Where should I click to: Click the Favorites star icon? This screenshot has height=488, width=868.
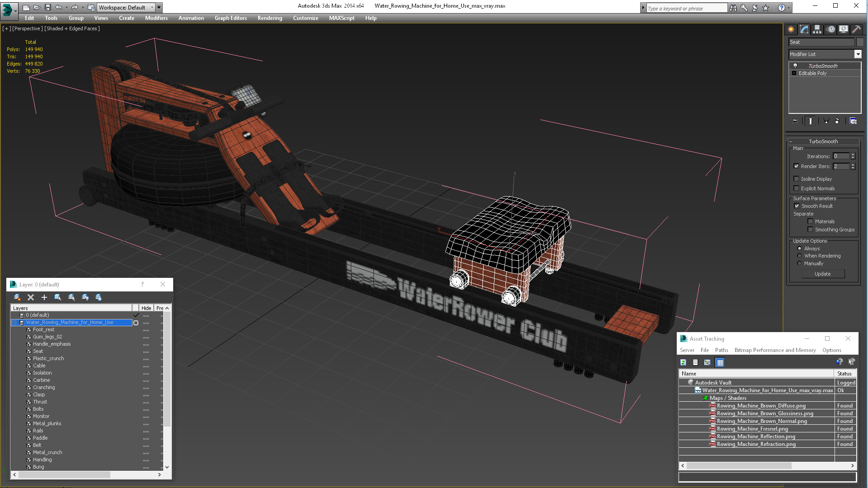click(765, 8)
